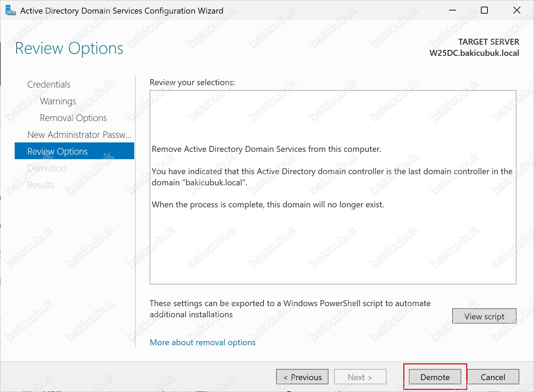Select Warnings step in sidebar

pyautogui.click(x=58, y=101)
